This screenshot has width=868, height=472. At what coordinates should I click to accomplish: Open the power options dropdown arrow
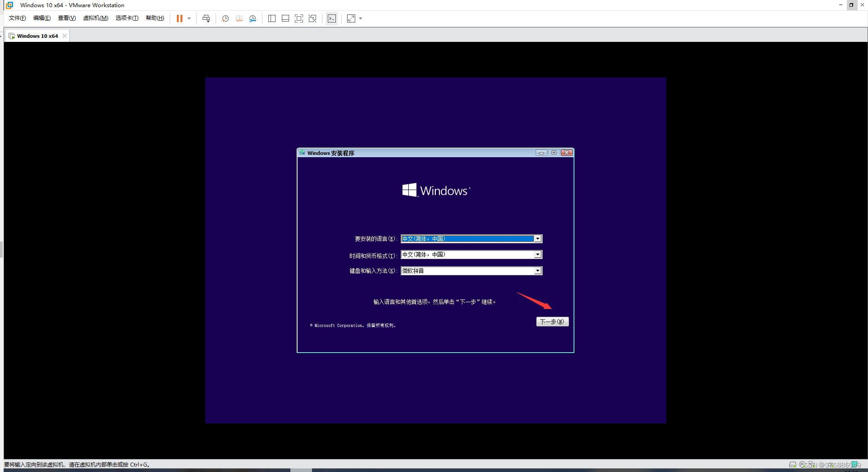(189, 18)
